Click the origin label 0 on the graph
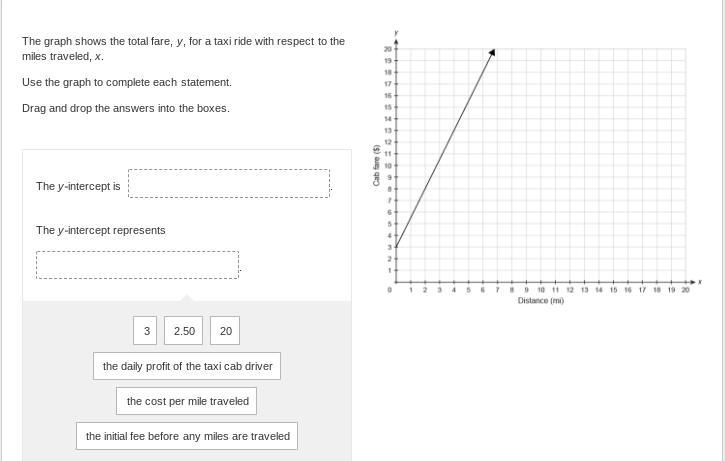Image resolution: width=725 pixels, height=461 pixels. pos(390,290)
